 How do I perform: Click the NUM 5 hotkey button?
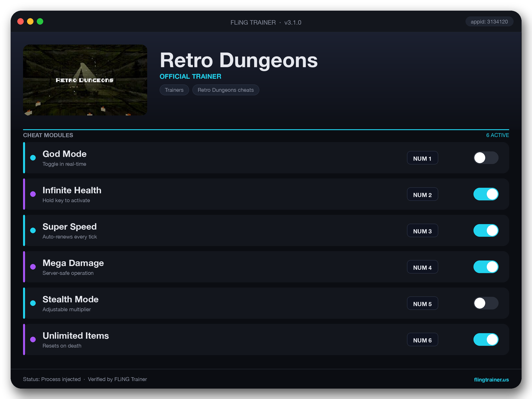point(422,303)
